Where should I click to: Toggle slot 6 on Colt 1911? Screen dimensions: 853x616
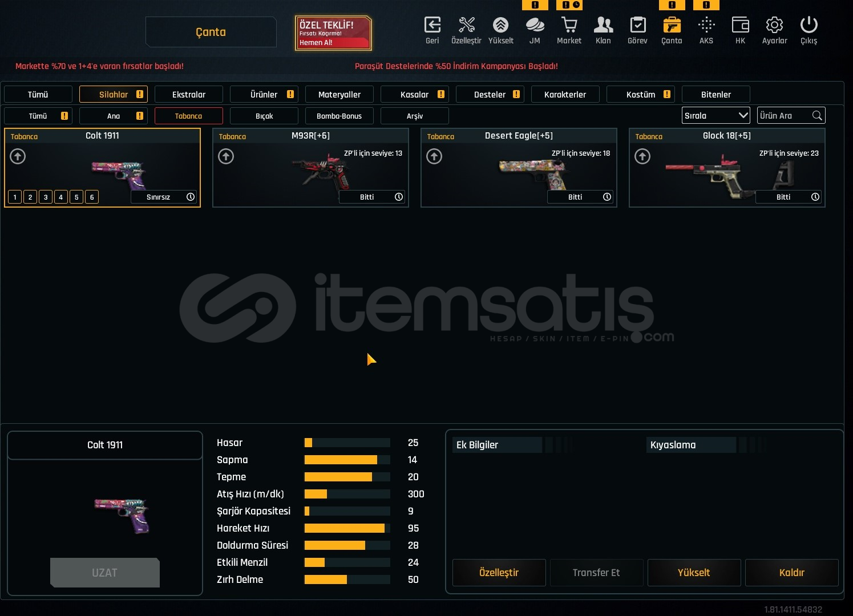click(x=92, y=197)
